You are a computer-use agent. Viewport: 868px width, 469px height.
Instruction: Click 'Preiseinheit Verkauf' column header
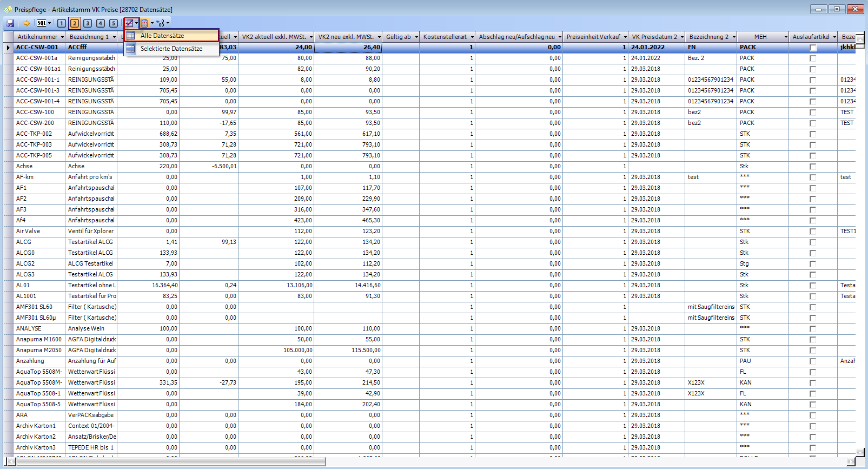click(x=593, y=37)
